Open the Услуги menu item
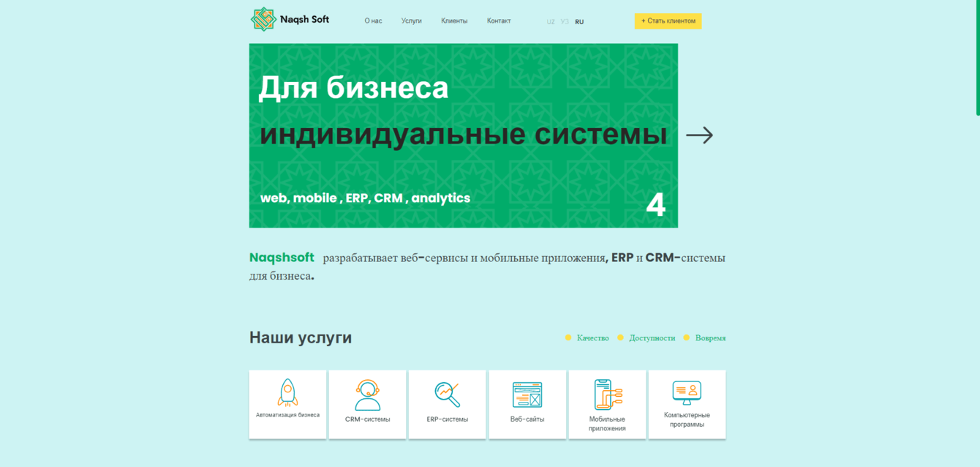The width and height of the screenshot is (980, 467). pos(411,20)
